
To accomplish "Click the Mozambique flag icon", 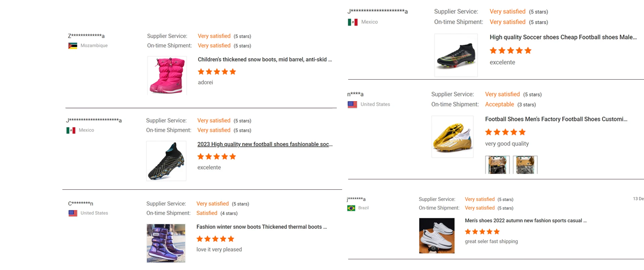I will 73,46.
